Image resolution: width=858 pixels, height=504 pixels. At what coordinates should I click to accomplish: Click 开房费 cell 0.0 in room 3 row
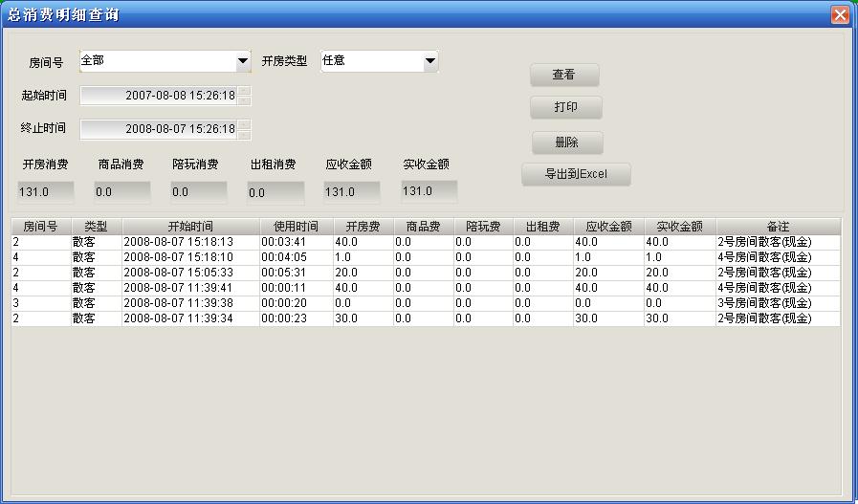pyautogui.click(x=363, y=303)
